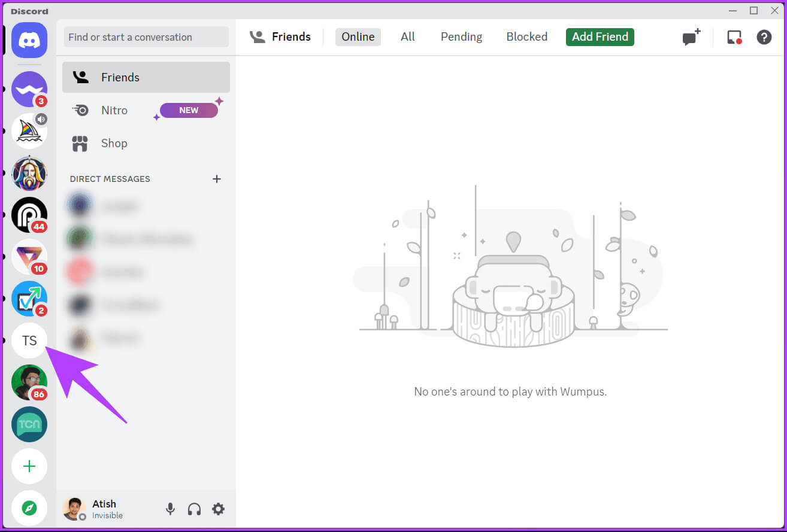Switch to the Online friends tab
787x532 pixels.
pos(358,37)
